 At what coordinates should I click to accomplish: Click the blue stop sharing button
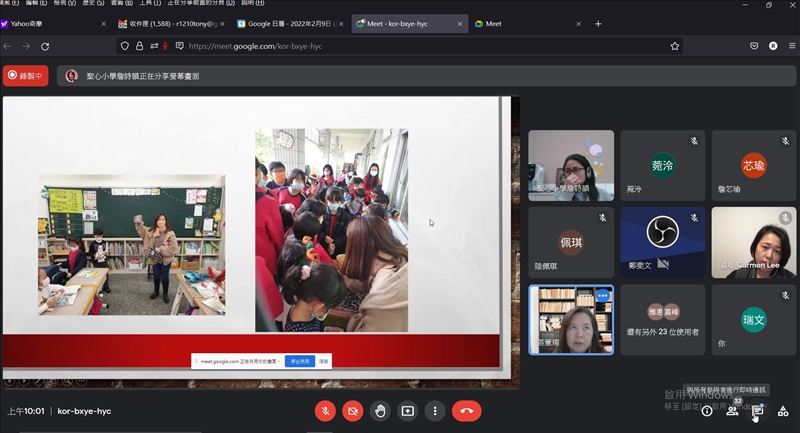(x=299, y=361)
